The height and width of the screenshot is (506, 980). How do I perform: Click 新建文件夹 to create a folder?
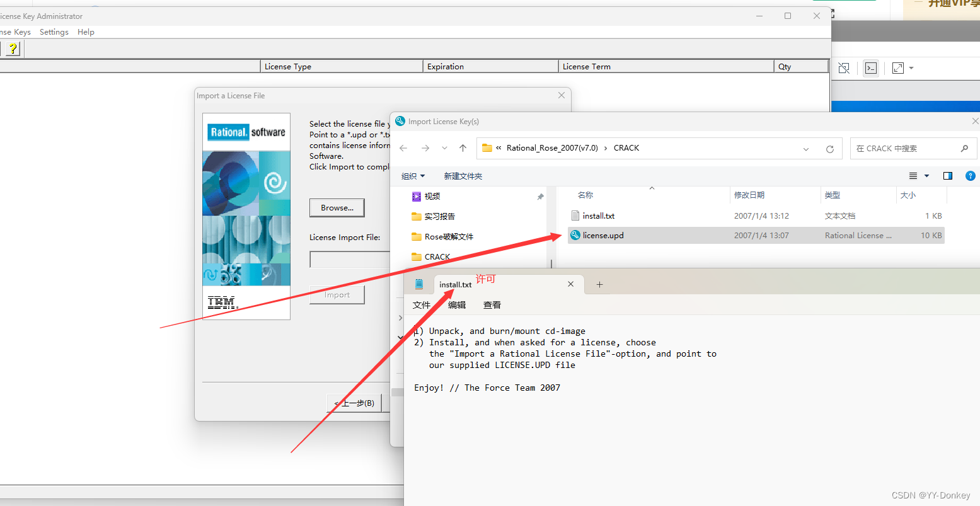[463, 176]
